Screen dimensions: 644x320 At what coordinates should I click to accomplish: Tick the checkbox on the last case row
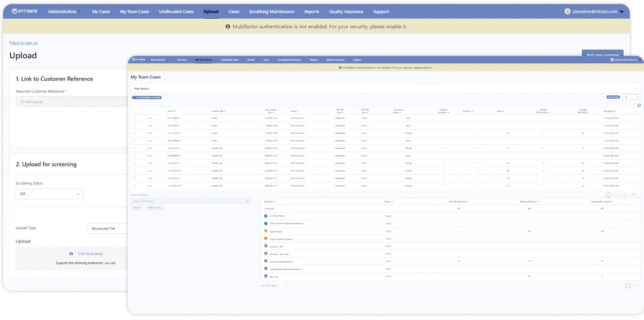(x=133, y=186)
